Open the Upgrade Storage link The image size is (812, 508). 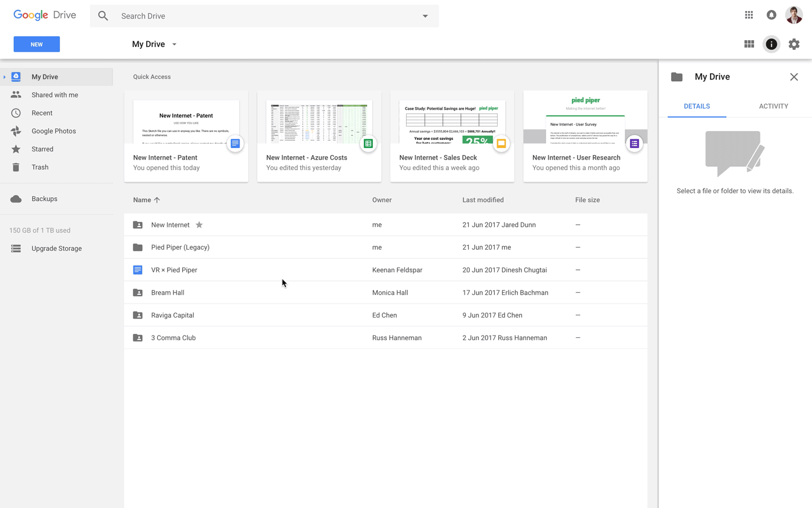(56, 248)
